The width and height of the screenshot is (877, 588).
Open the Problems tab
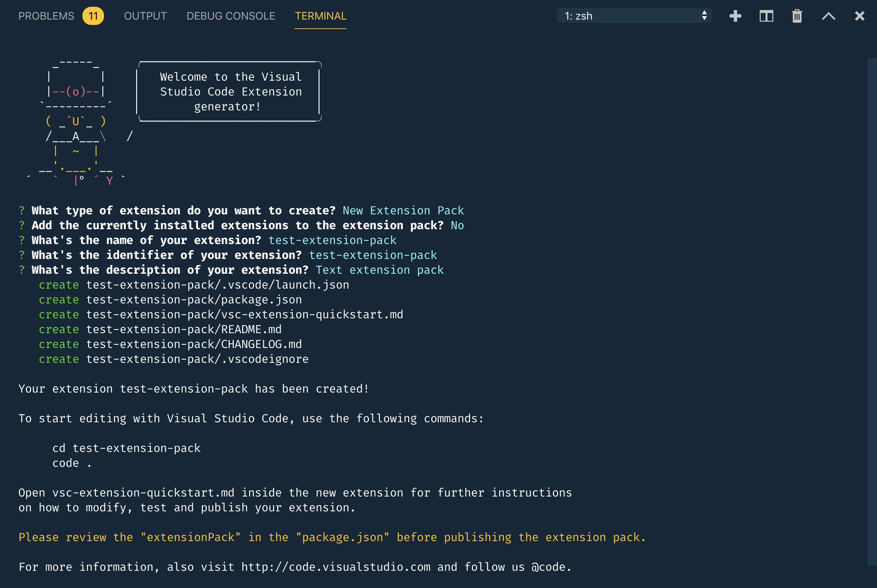[x=46, y=16]
